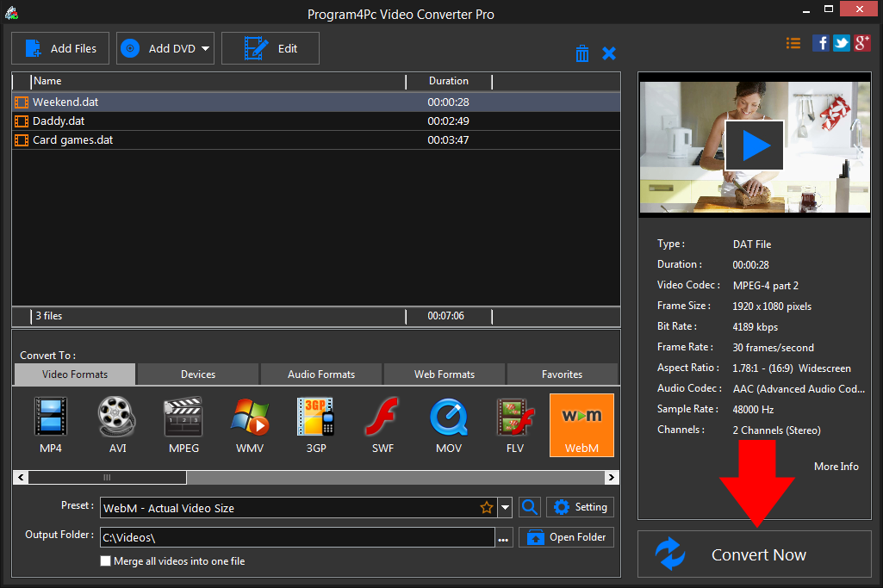
Task: Switch to the Devices tab
Action: tap(198, 374)
